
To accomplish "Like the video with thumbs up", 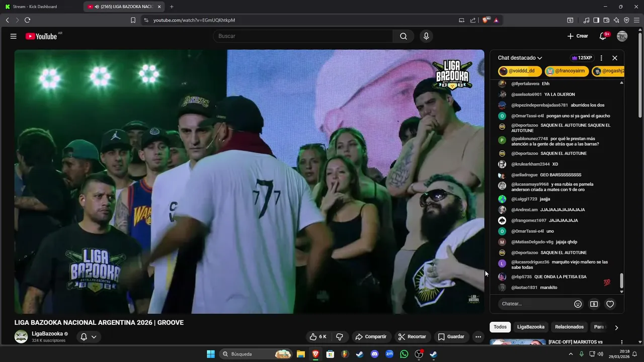I will point(318,337).
